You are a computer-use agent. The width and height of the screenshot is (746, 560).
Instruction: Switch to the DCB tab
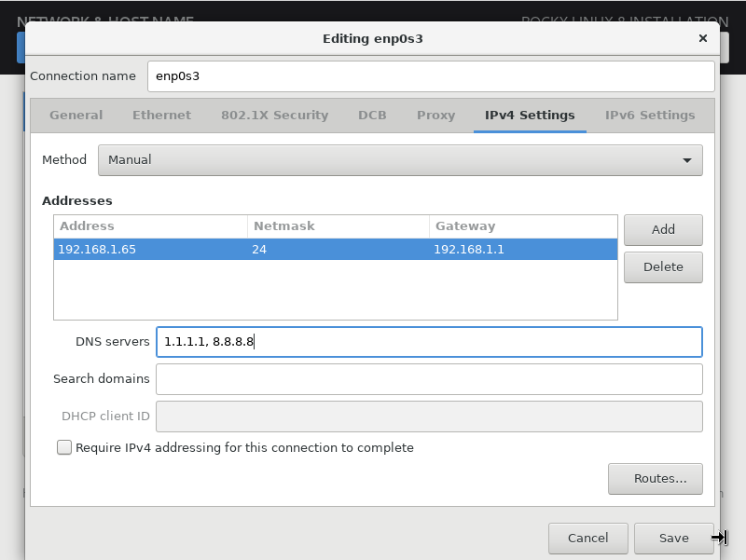tap(372, 116)
